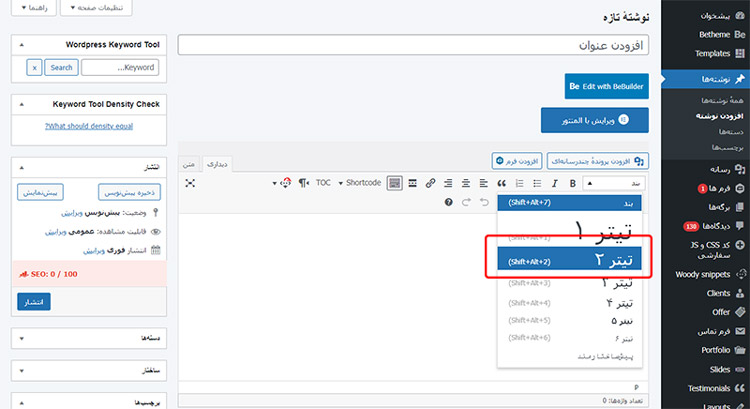
Task: Open the paragraph format dropdown بند
Action: click(614, 183)
